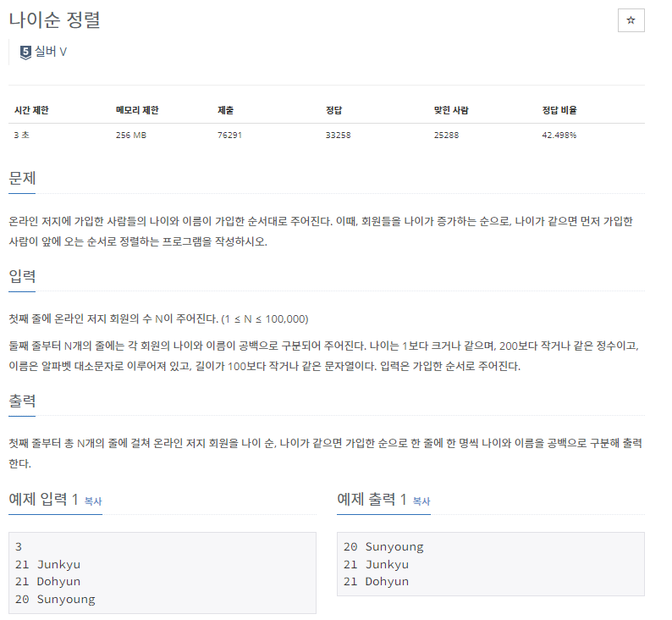The width and height of the screenshot is (672, 620).
Task: Click input line '21 Dohyun'
Action: 47,581
